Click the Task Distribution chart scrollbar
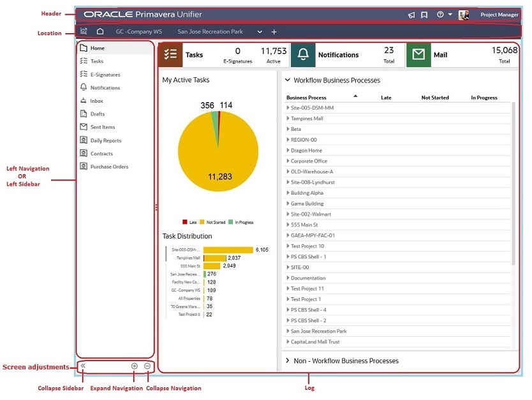The width and height of the screenshot is (532, 400). (x=166, y=254)
